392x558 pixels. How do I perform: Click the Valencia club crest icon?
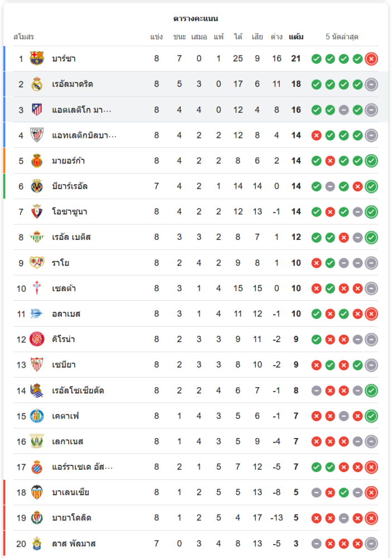pyautogui.click(x=37, y=492)
